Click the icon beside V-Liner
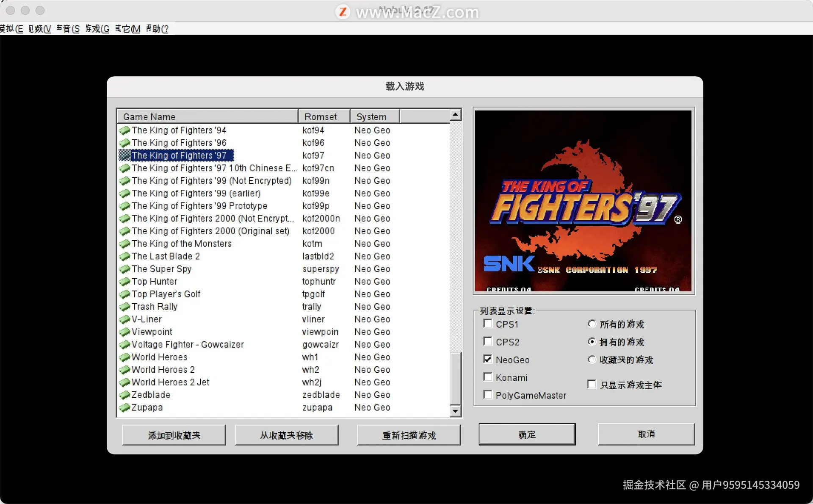 (x=124, y=319)
